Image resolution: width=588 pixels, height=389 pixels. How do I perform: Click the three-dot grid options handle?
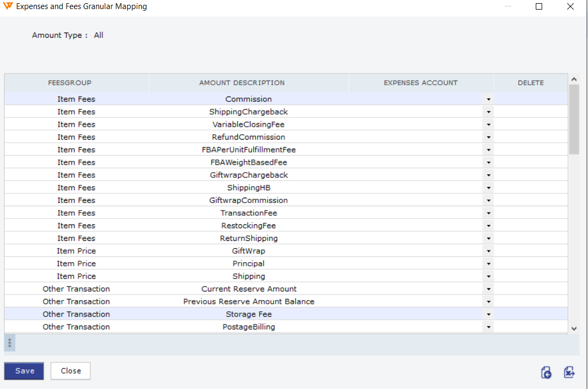tap(10, 343)
